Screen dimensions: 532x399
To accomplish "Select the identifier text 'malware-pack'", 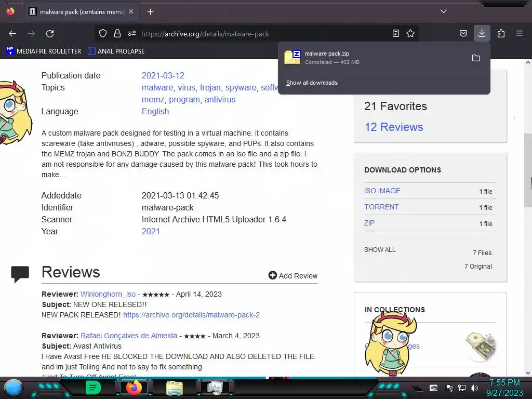I will 168,208.
